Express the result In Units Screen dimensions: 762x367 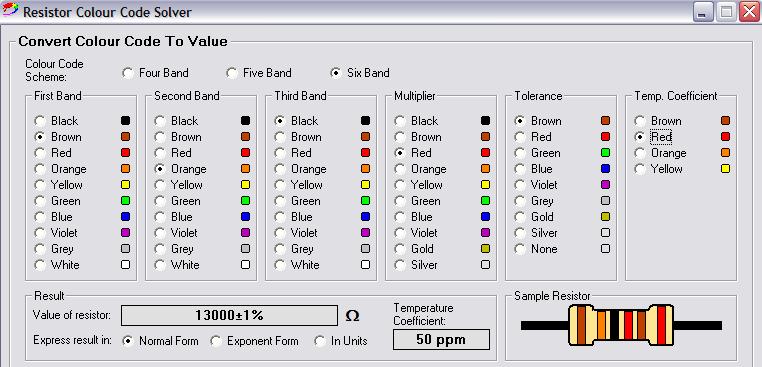click(341, 341)
